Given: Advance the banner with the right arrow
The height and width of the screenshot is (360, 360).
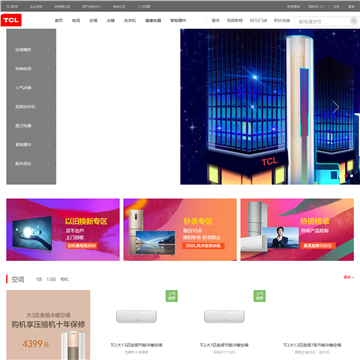Looking at the screenshot, I should (x=336, y=107).
